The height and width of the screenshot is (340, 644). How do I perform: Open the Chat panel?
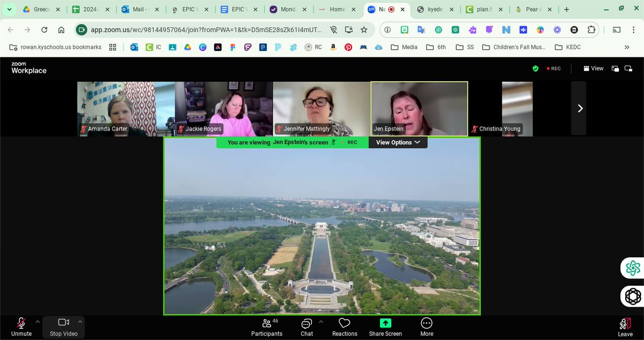pyautogui.click(x=306, y=327)
